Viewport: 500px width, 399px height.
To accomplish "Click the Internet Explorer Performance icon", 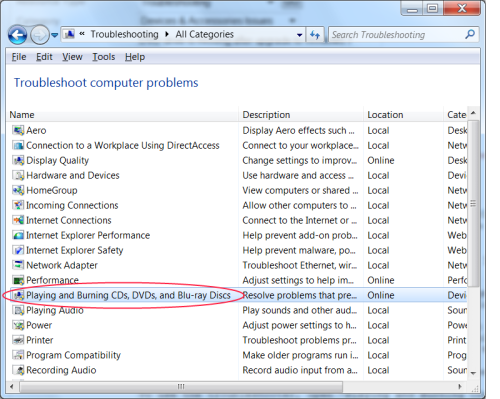I will click(x=18, y=235).
